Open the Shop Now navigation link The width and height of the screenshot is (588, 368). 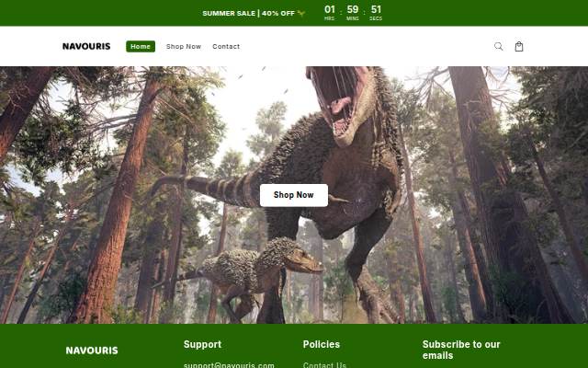tap(184, 47)
